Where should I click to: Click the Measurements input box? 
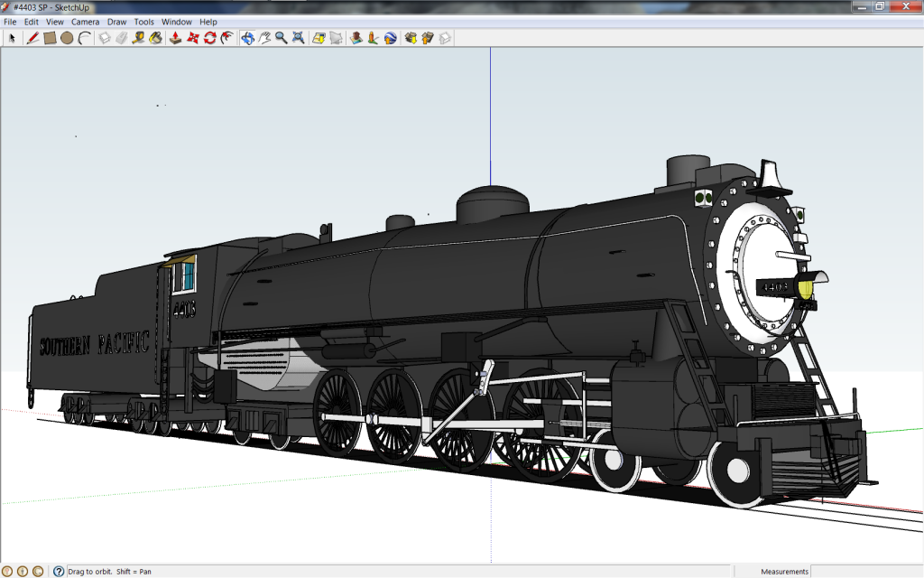866,571
